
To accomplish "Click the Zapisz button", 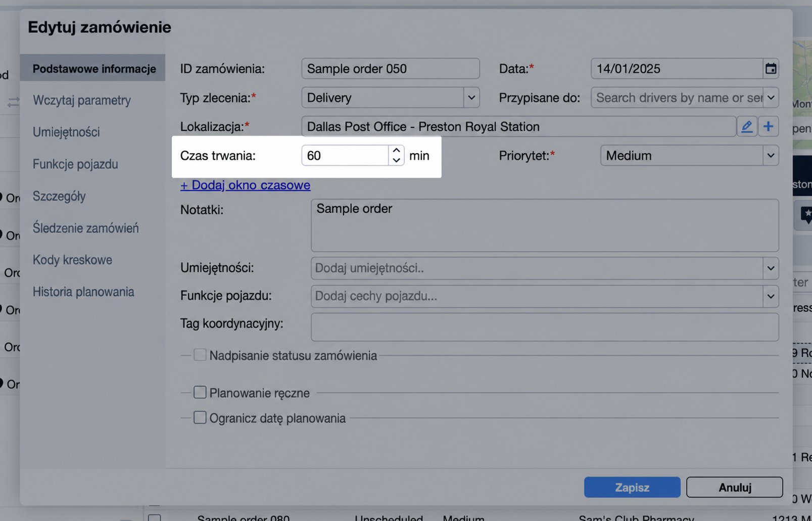I will [632, 487].
